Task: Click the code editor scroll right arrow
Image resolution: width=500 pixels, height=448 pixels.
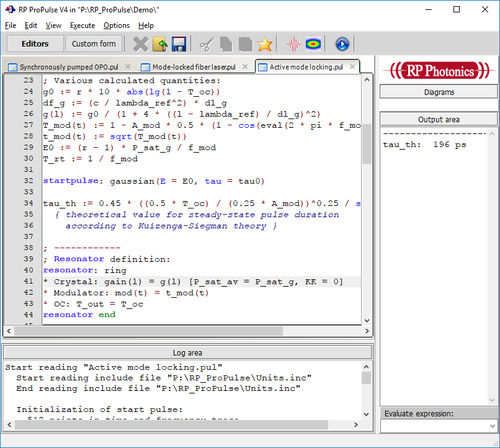Action: tap(367, 331)
